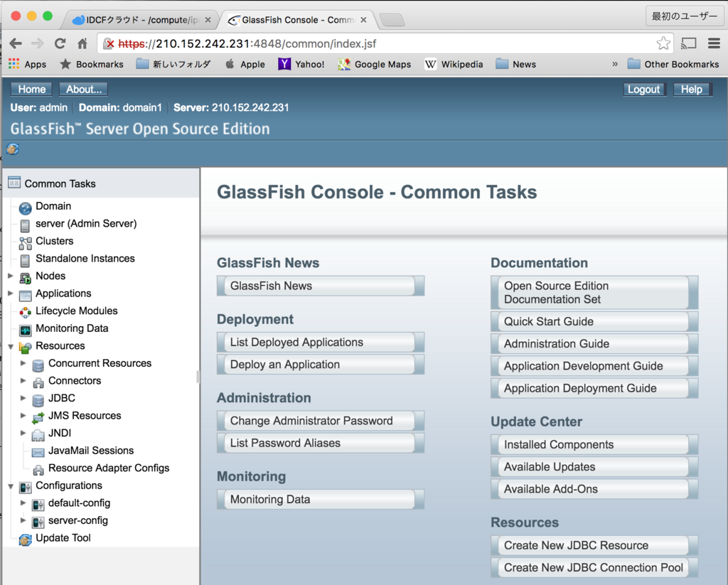Expand the JMS Resources node

pyautogui.click(x=23, y=416)
